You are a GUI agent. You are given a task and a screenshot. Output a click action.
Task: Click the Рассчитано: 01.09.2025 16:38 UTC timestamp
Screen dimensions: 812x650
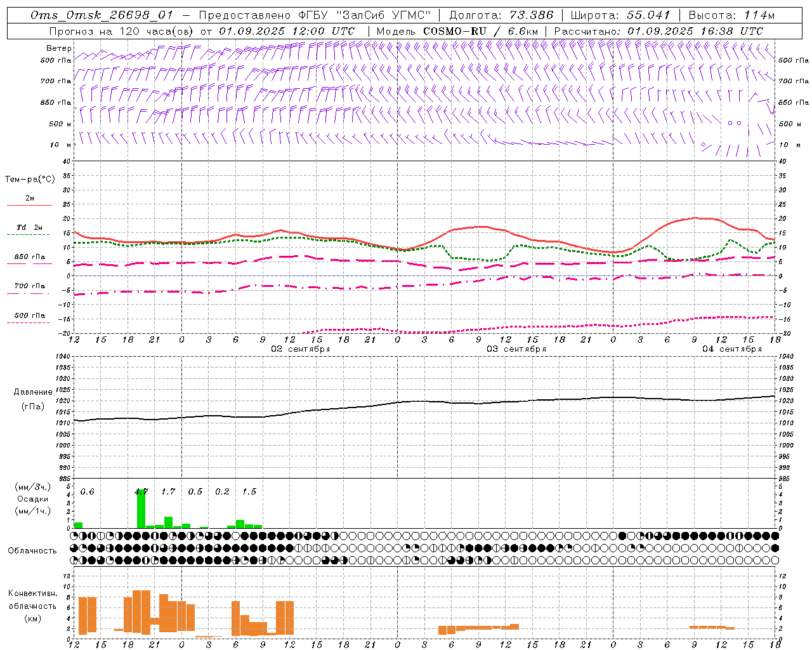coord(658,31)
